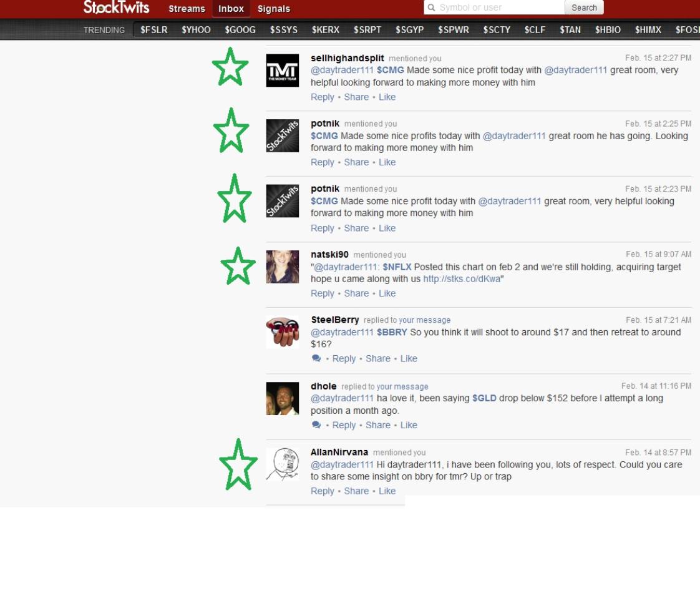Click the green star beside AllanNirvana's post
This screenshot has height=593, width=700.
click(238, 464)
